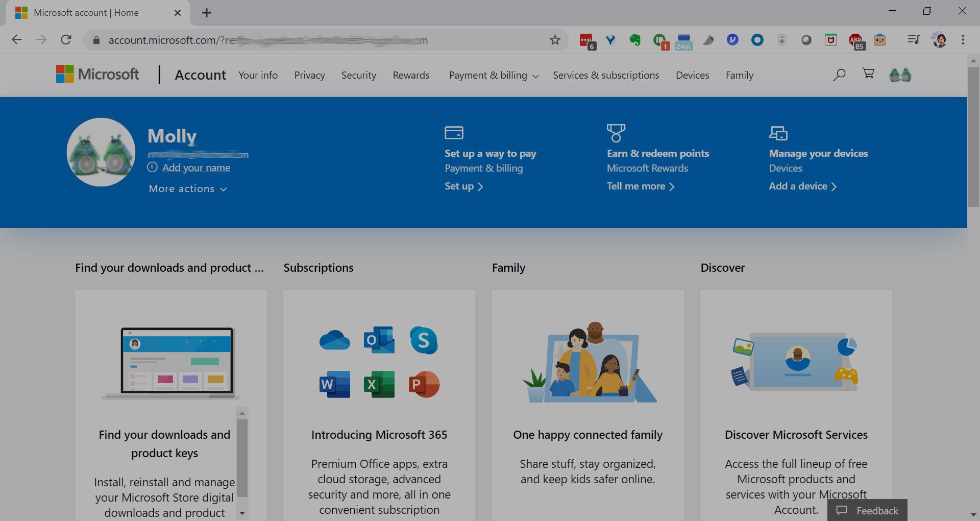Click downloads card scroll down arrow
The image size is (980, 521).
pos(242,513)
